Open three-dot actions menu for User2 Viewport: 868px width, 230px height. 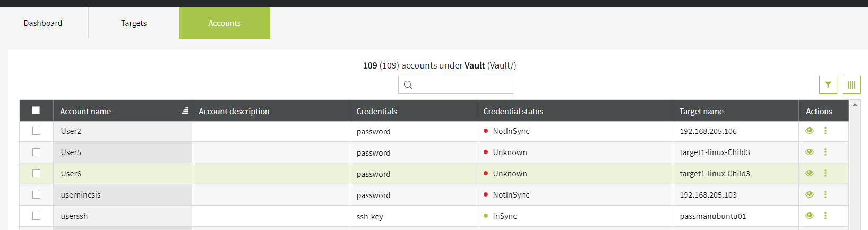(x=825, y=131)
